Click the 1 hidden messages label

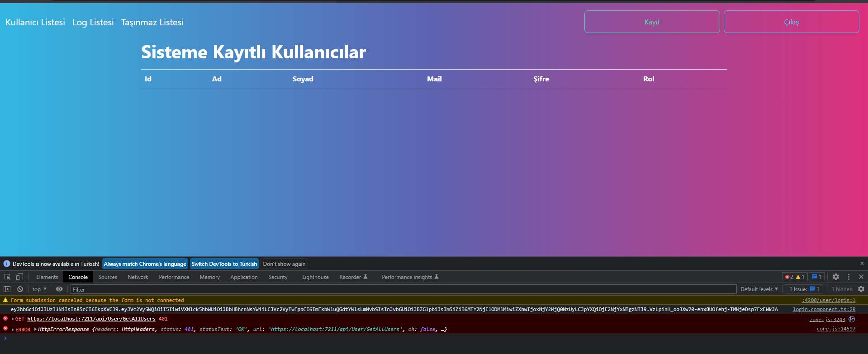tap(842, 289)
